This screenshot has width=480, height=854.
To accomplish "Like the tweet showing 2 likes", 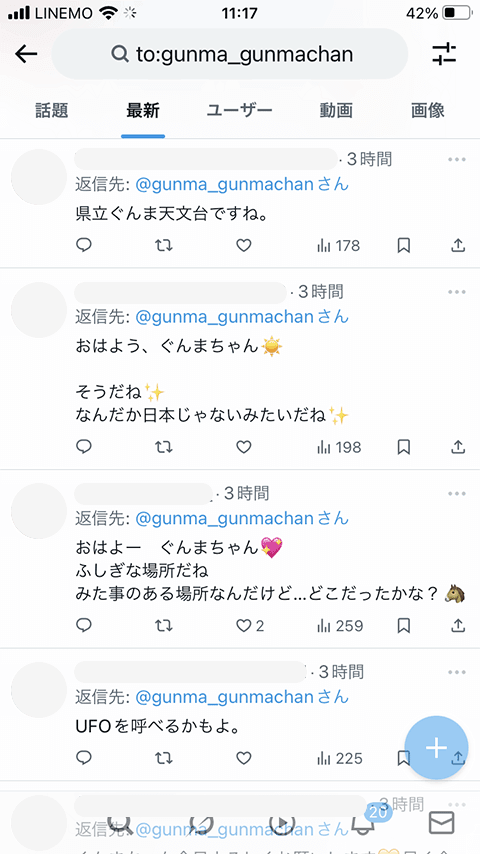I will point(250,626).
